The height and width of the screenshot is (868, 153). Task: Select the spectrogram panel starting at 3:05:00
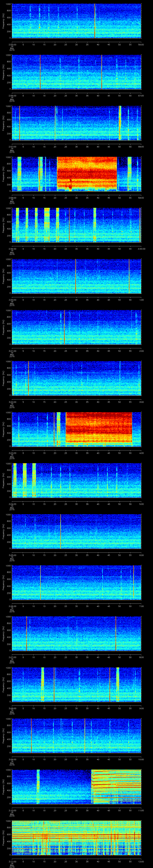pyautogui.click(x=76, y=531)
